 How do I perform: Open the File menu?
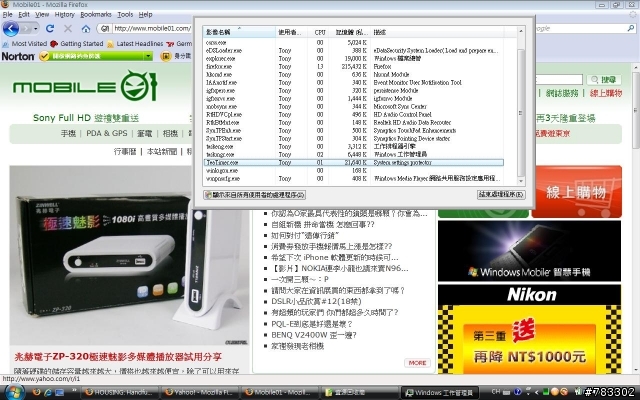click(7, 14)
